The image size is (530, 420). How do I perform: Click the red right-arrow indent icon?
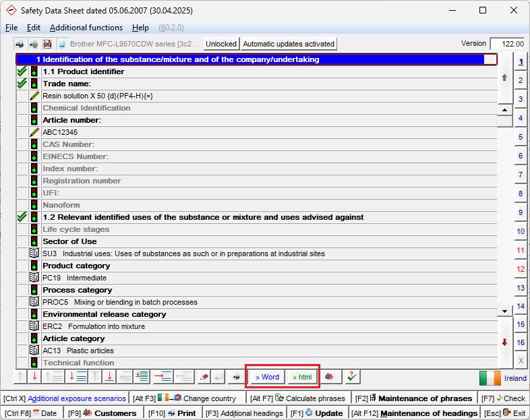163,376
